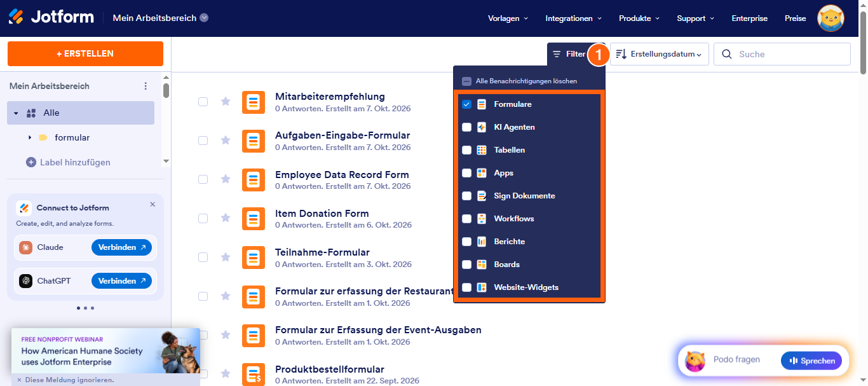Star the Aufgaben-Eingabe-Formular form
Screen dimensions: 868x386
pos(225,140)
